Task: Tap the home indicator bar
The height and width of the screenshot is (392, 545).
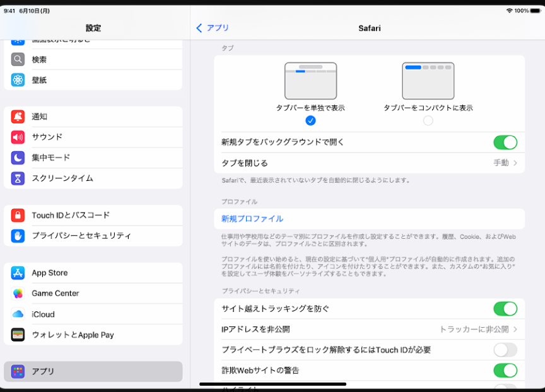Action: click(x=273, y=384)
